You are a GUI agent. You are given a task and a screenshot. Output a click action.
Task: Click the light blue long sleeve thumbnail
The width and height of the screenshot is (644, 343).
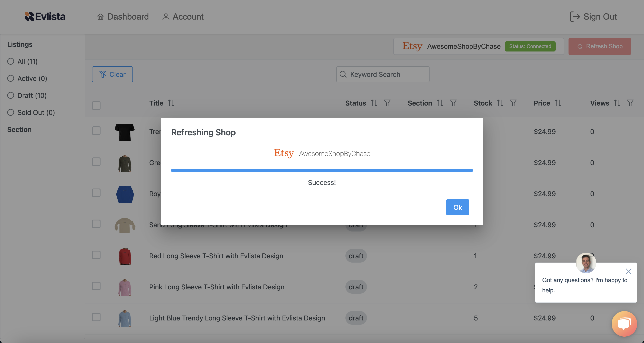pos(125,319)
